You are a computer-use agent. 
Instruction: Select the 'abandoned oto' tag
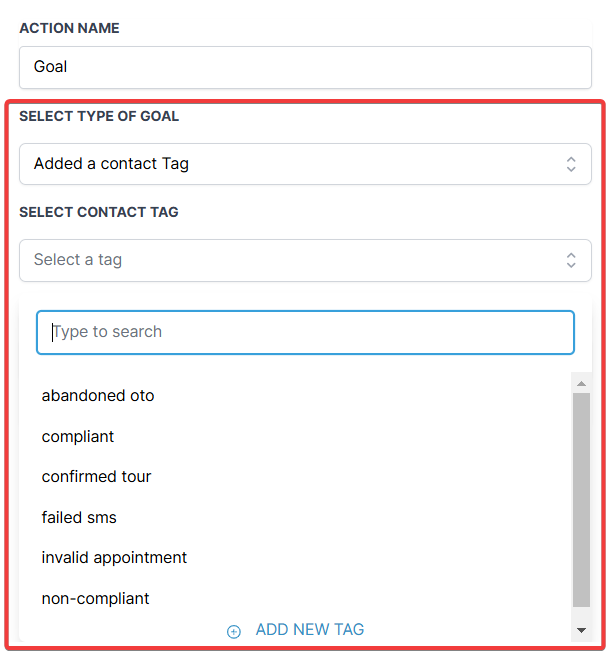(98, 396)
